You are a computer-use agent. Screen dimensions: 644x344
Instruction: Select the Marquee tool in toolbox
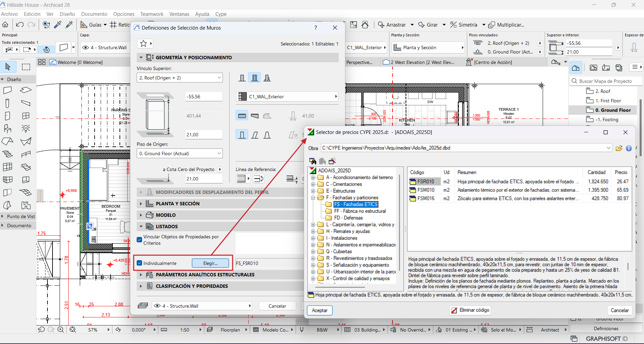(x=26, y=67)
